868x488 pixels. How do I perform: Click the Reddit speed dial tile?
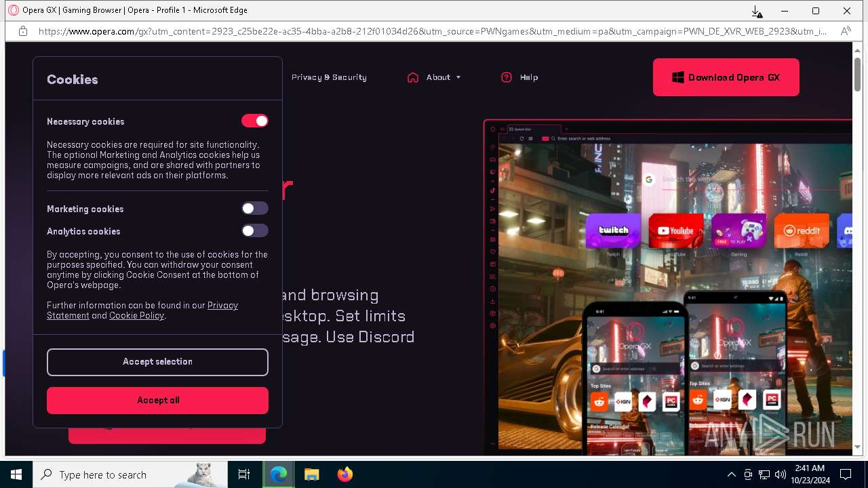pos(802,231)
